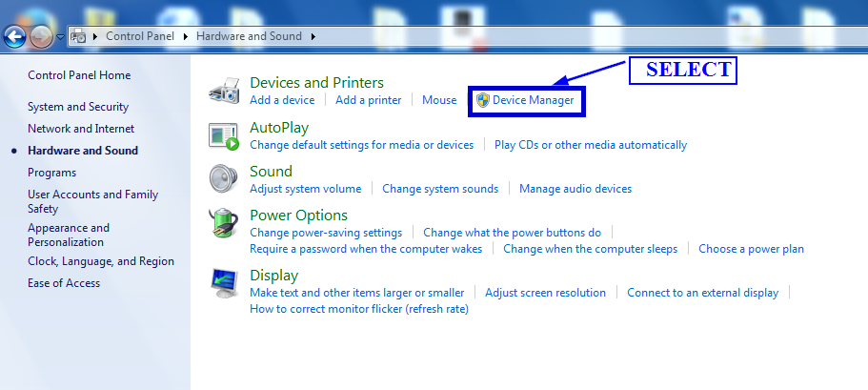Image resolution: width=868 pixels, height=390 pixels.
Task: Click the Sound speaker icon
Action: (x=223, y=179)
